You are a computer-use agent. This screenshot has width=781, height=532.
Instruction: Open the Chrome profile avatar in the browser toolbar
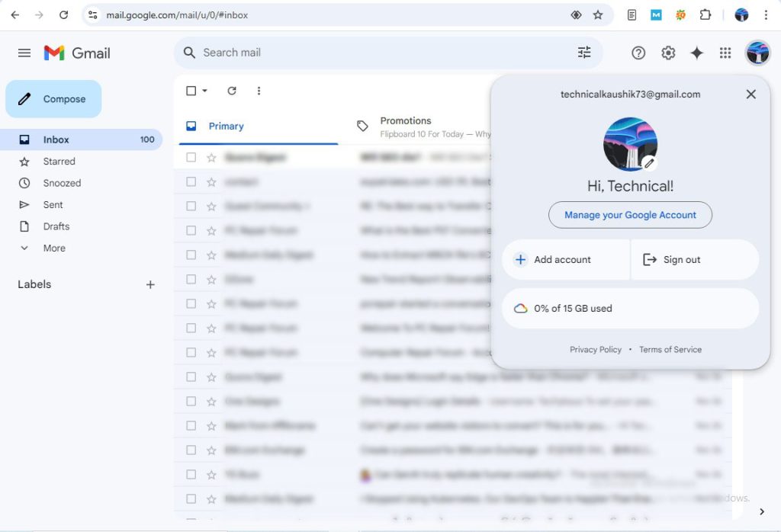[741, 15]
